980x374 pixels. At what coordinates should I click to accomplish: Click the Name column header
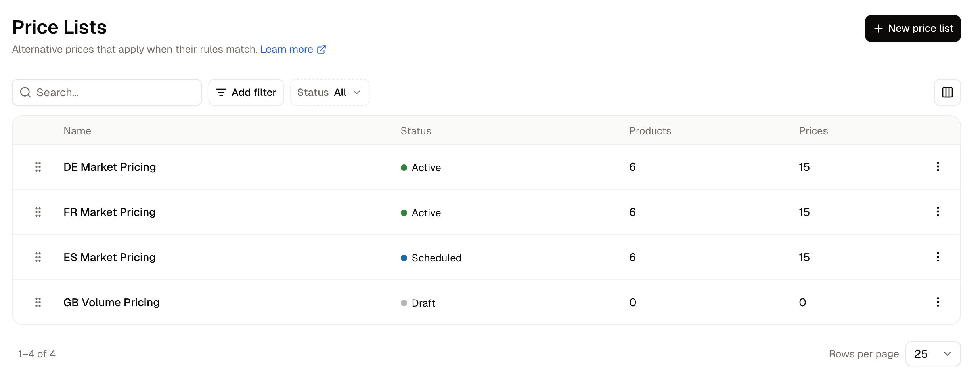tap(77, 131)
